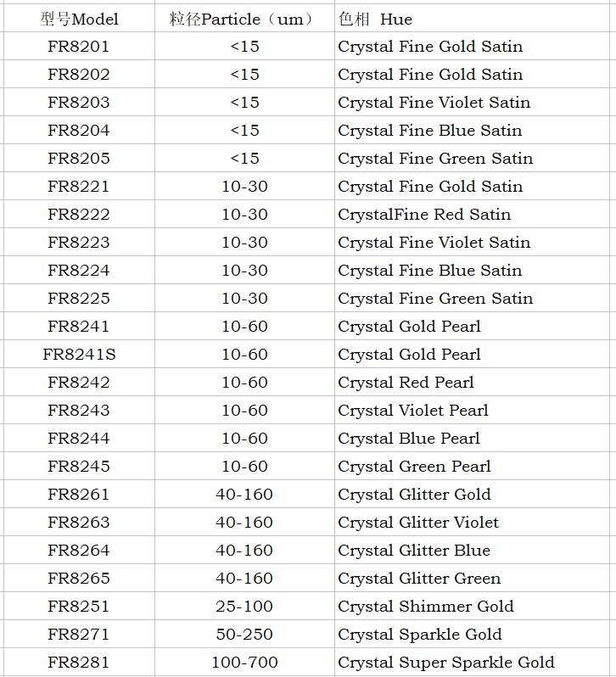The width and height of the screenshot is (616, 677).
Task: Select the Crystal Fine Red Satin cell
Action: (424, 215)
